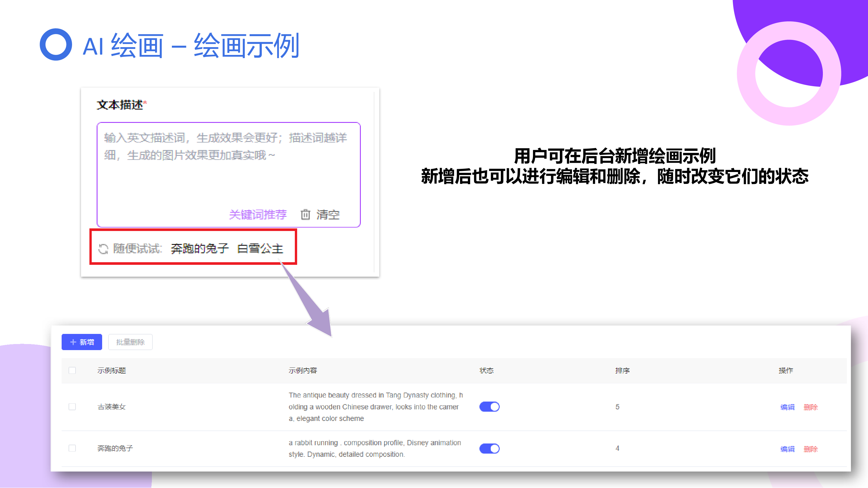868x488 pixels.
Task: Click the trash icon beside 清空
Action: (305, 215)
